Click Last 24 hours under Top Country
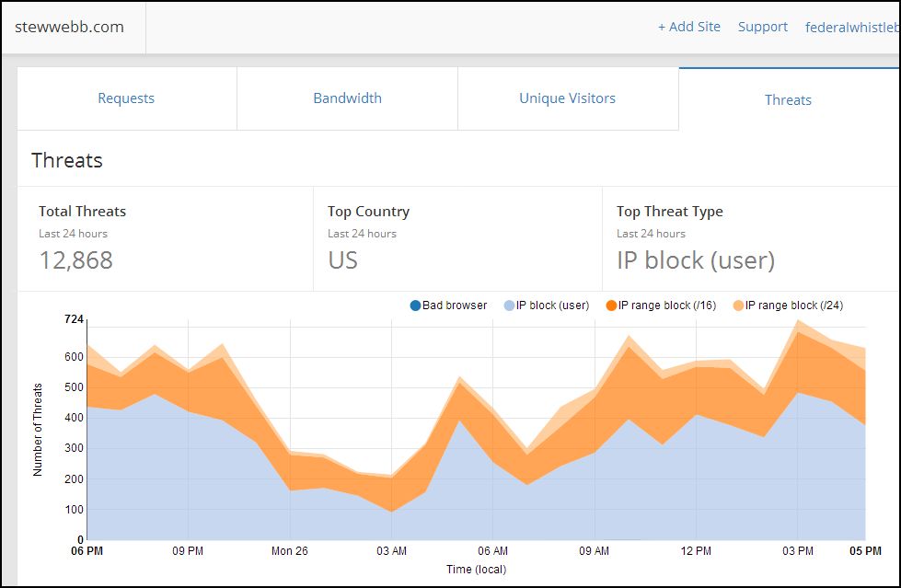This screenshot has width=901, height=588. tap(362, 234)
